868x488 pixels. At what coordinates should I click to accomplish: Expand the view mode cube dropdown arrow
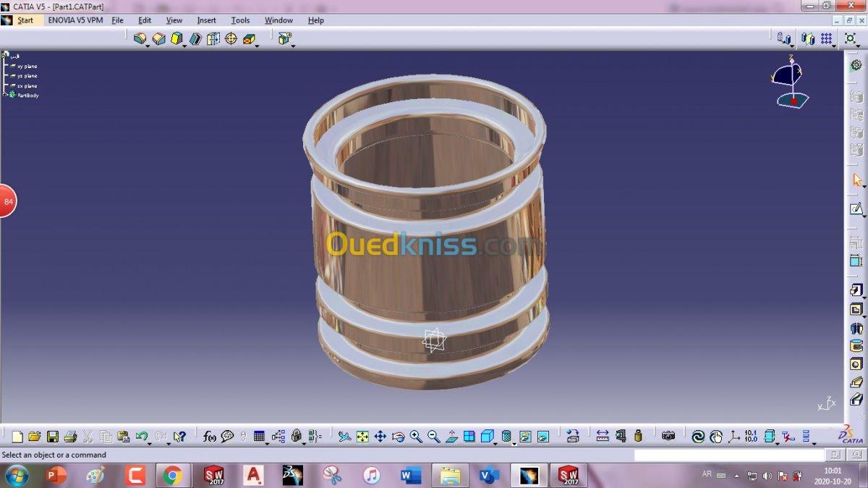click(x=495, y=442)
